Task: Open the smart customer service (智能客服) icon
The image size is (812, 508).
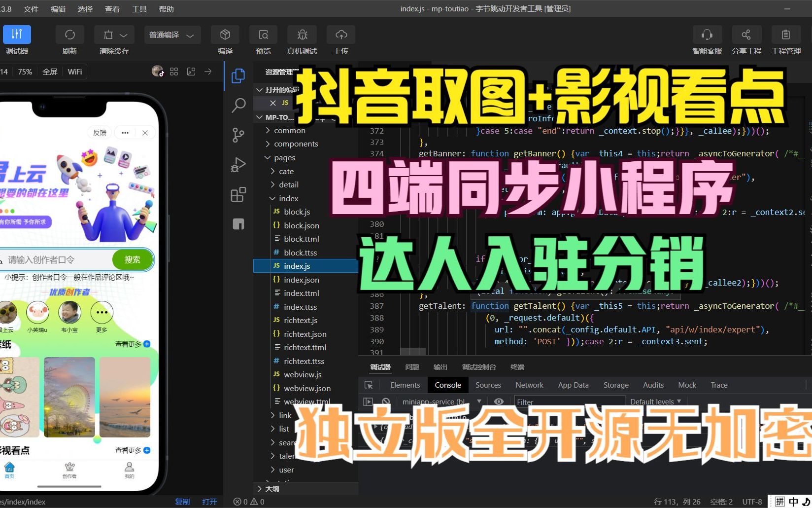Action: [707, 35]
